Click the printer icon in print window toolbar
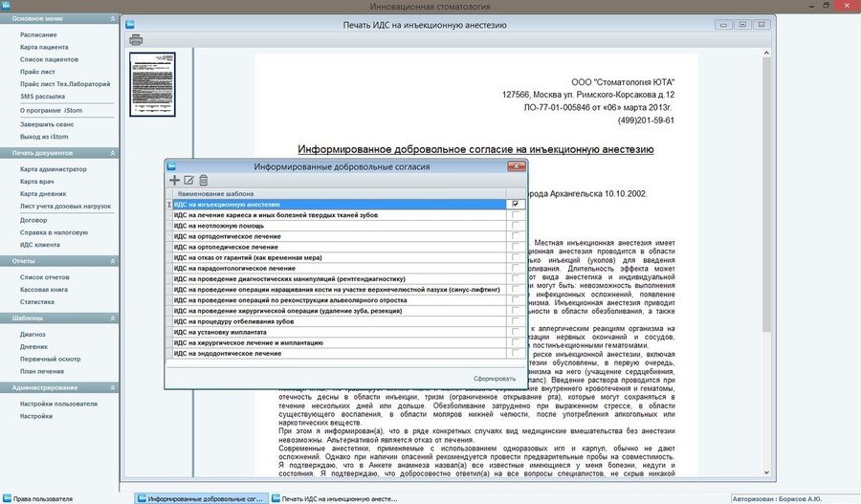Image resolution: width=861 pixels, height=504 pixels. [136, 39]
